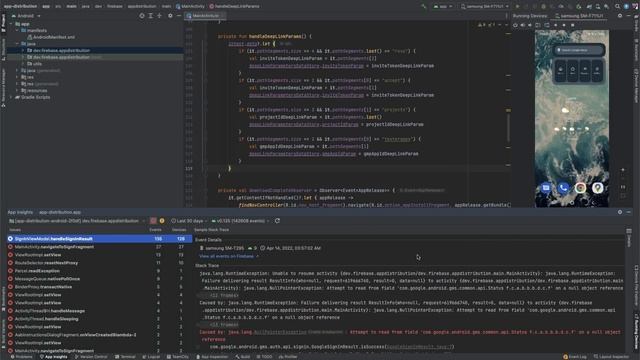Screen dimensions: 640x360
Task: Toggle fatal issues filter in App Insights
Action: pos(153,221)
